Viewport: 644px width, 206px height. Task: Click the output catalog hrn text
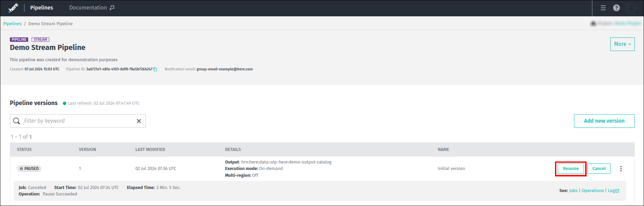tap(286, 162)
